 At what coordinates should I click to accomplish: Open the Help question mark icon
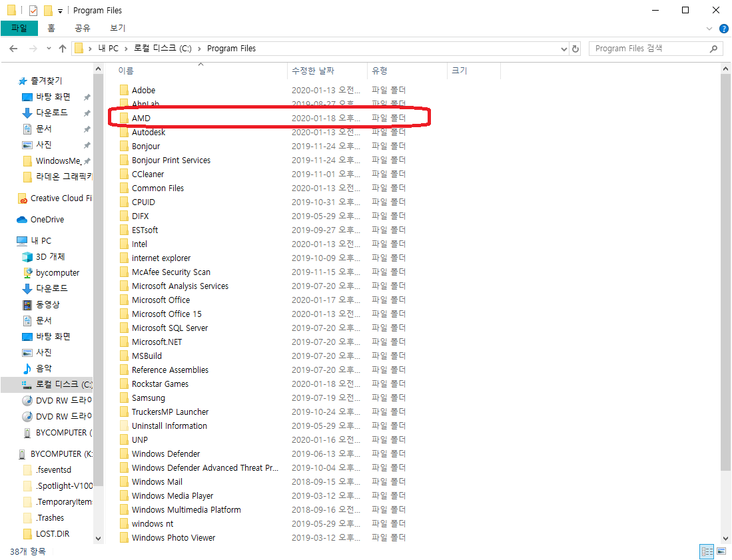coord(723,29)
